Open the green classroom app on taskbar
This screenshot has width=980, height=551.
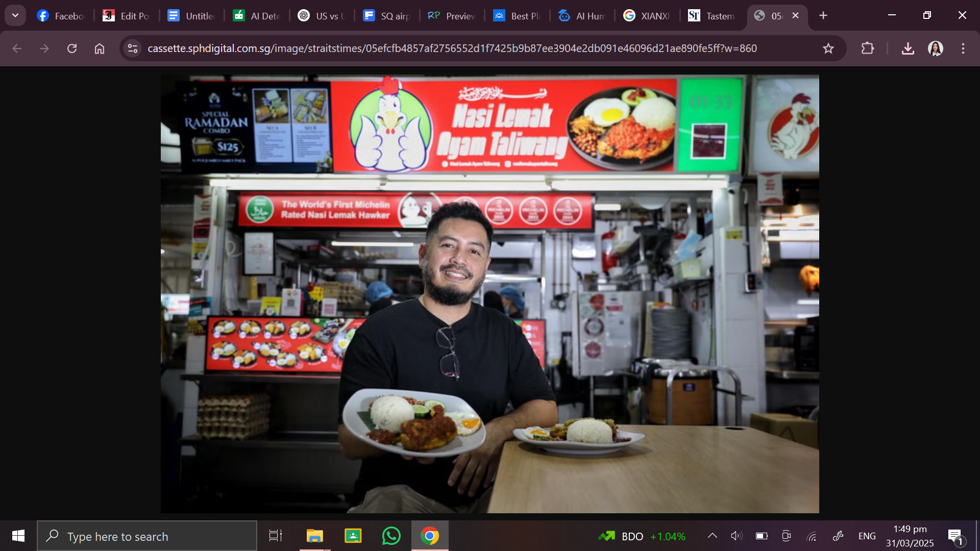coord(353,536)
